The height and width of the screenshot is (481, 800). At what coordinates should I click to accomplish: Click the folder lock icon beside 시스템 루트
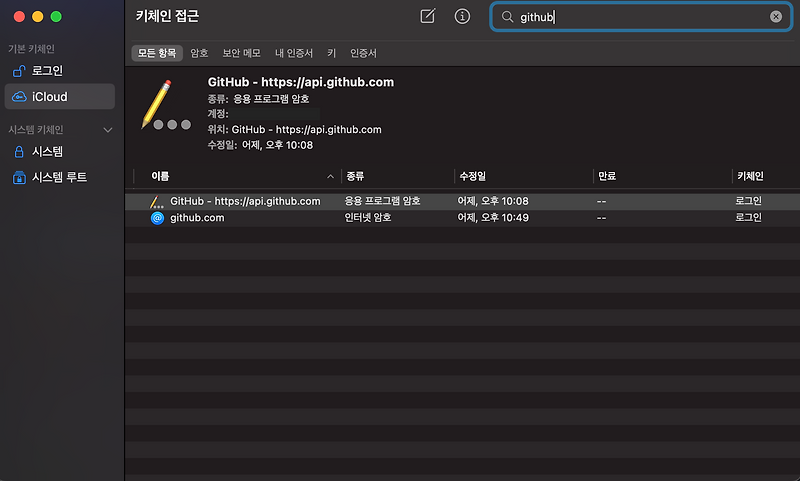[19, 178]
